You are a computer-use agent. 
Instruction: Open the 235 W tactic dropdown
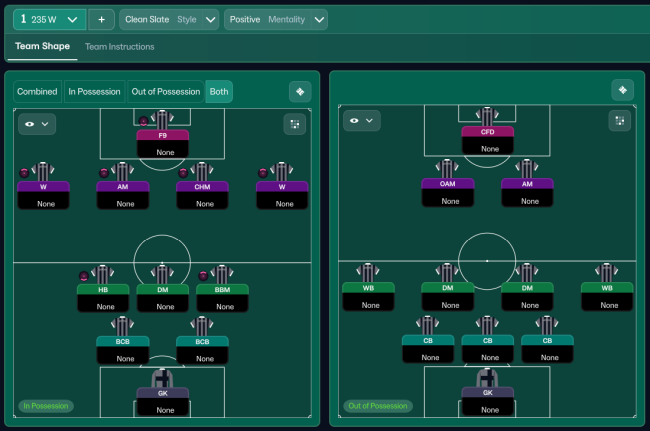[x=49, y=19]
